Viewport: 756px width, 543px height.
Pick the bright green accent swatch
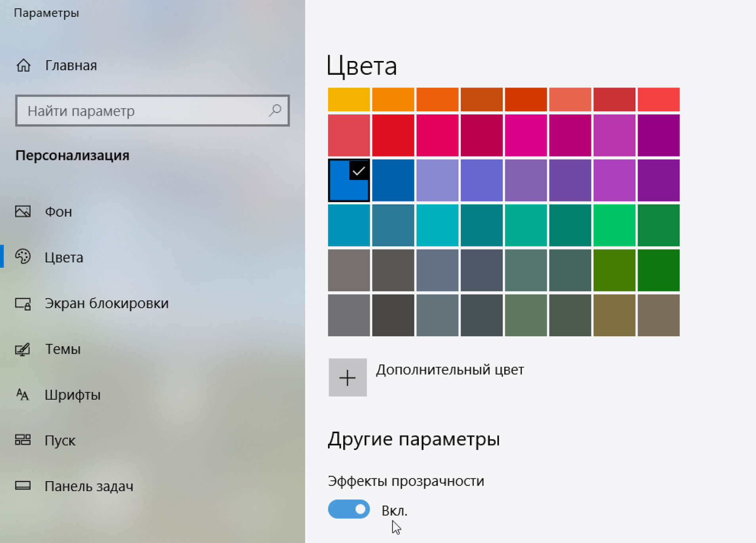[614, 225]
